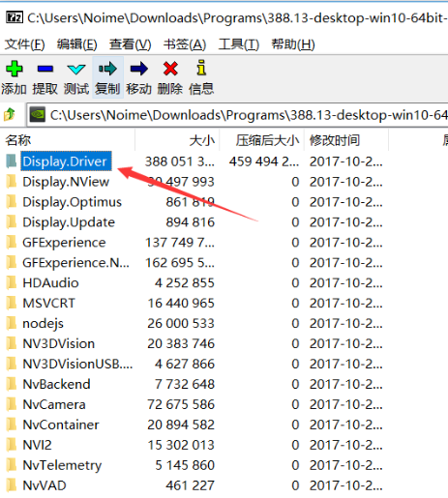Click the size value 4 627 866

(x=185, y=364)
